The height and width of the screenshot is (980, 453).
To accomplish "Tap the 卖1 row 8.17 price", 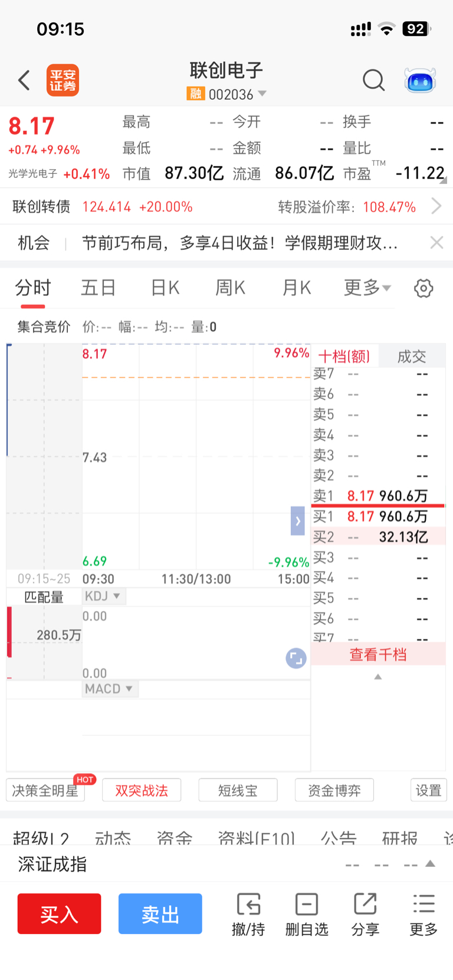I will pyautogui.click(x=360, y=496).
